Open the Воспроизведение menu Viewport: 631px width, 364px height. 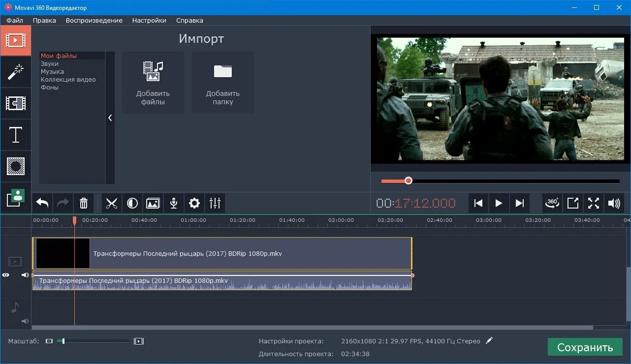94,20
